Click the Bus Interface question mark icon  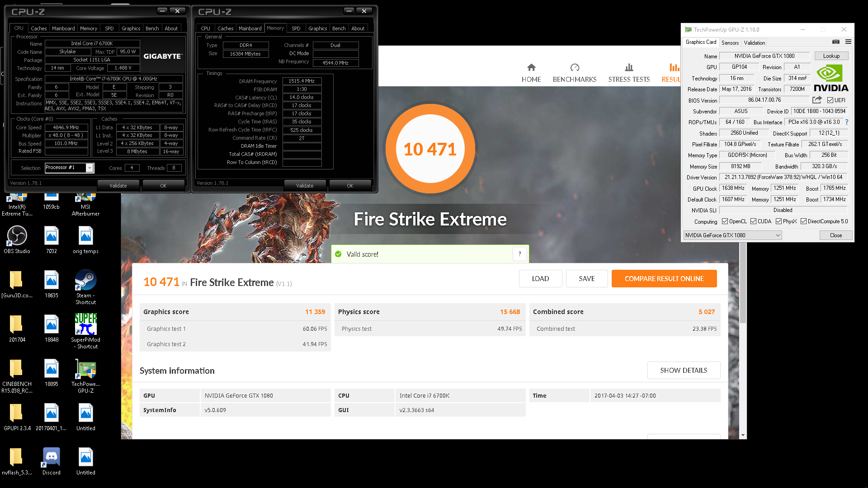[847, 122]
